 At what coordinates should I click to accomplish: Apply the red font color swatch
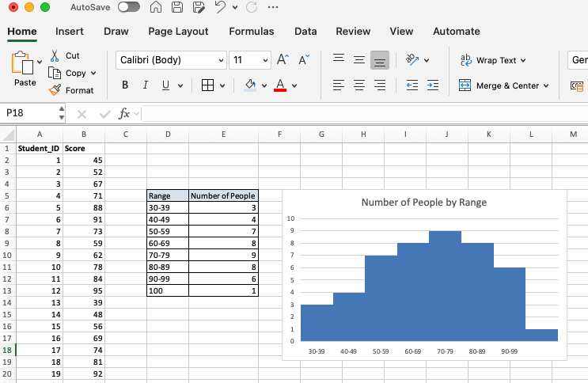coord(279,85)
